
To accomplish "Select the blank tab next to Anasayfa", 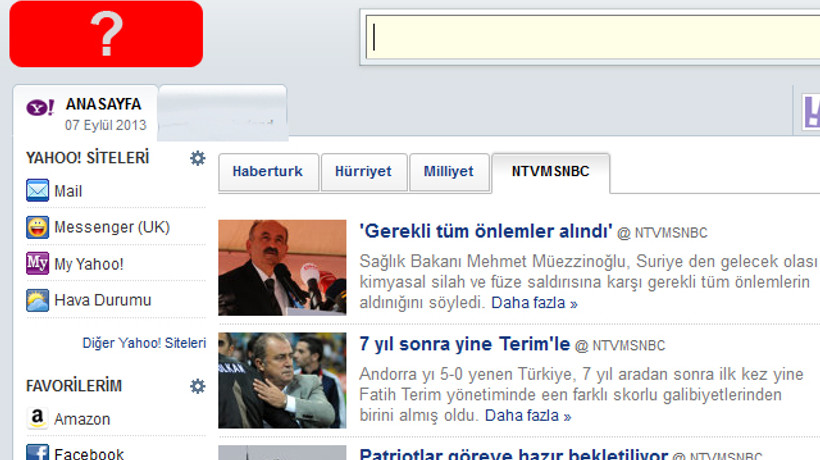I will pyautogui.click(x=223, y=113).
